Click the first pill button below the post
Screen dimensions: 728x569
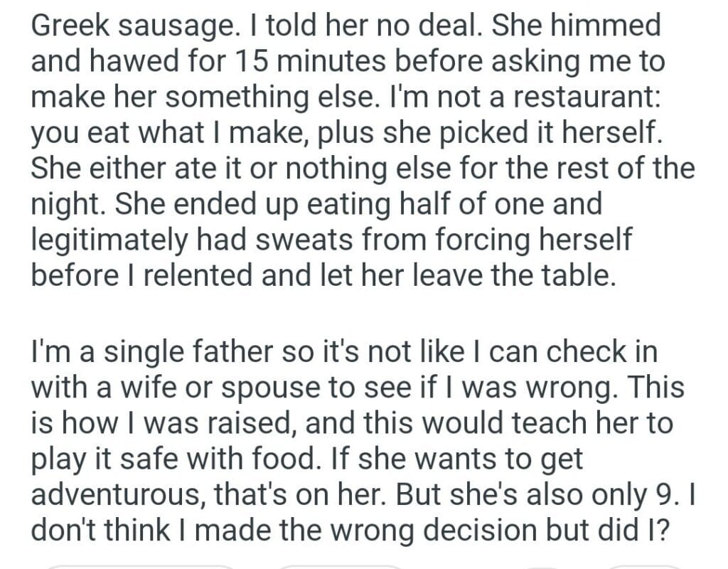point(139,566)
